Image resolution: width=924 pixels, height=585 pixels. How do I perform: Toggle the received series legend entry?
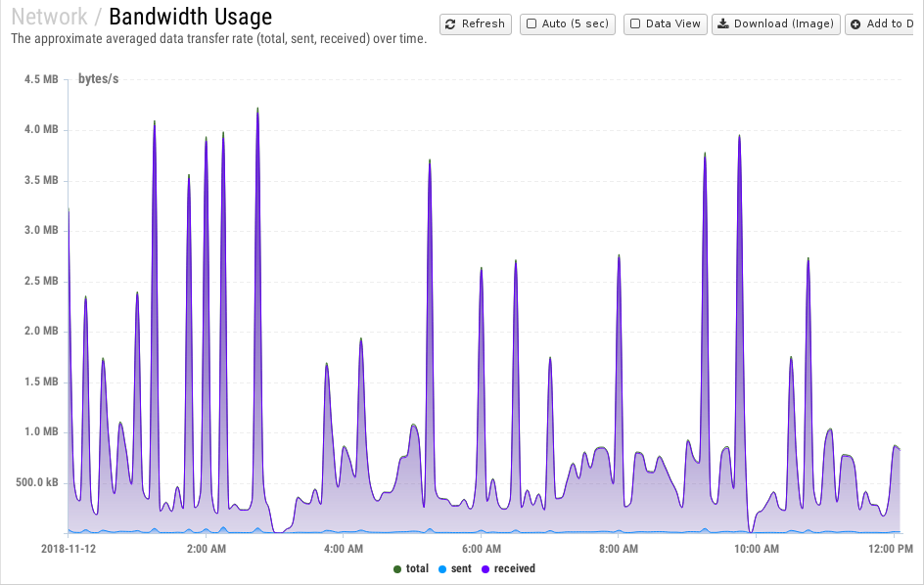508,568
